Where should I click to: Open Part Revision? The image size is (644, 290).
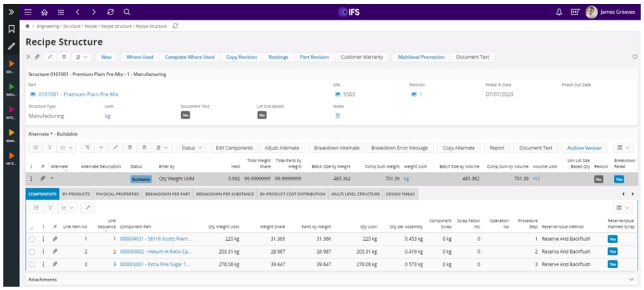pos(314,57)
